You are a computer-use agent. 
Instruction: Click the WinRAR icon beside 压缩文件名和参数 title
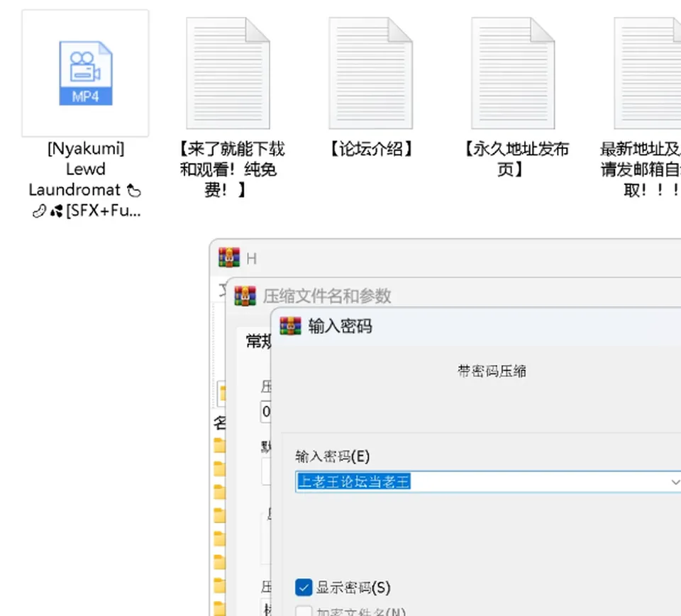pos(245,296)
